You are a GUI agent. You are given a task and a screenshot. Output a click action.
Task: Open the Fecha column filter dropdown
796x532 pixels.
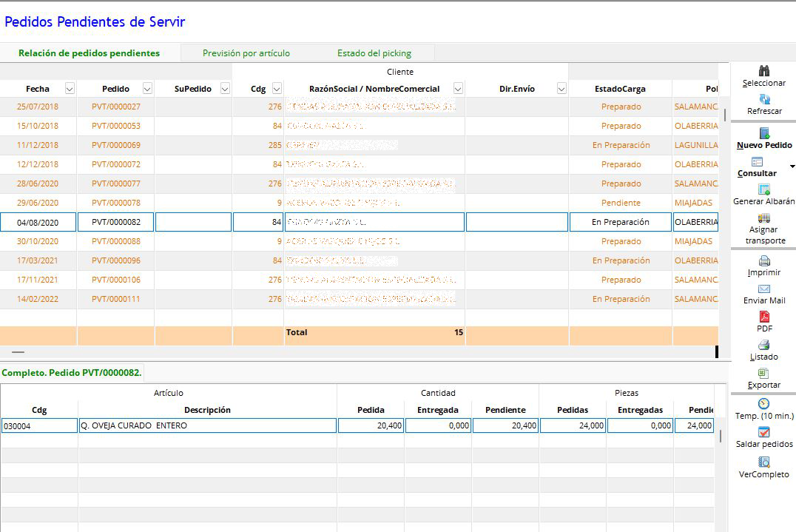[70, 89]
